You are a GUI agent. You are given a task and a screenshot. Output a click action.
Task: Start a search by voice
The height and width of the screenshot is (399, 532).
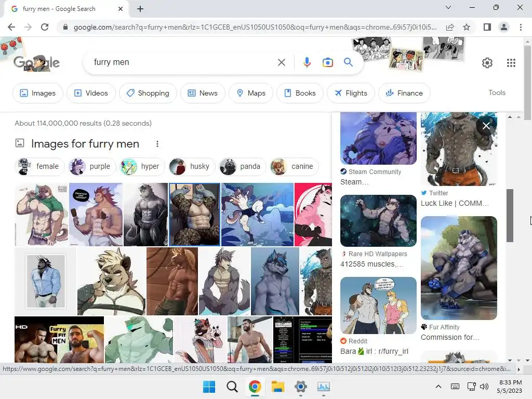coord(307,62)
